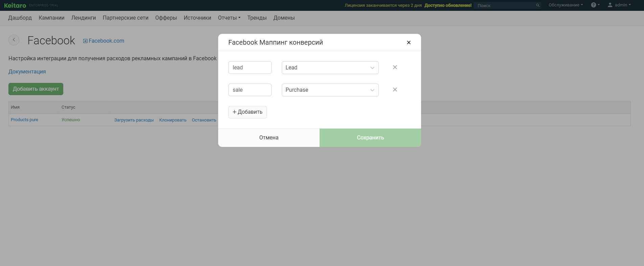Add a new mapping with Добавить
Viewport: 644px width, 266px height.
click(x=248, y=112)
